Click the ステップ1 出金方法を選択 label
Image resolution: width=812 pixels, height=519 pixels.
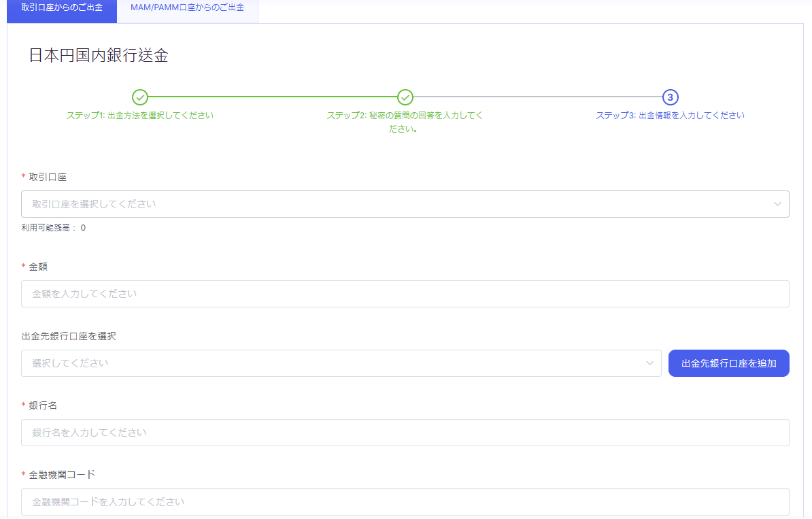[x=140, y=116]
